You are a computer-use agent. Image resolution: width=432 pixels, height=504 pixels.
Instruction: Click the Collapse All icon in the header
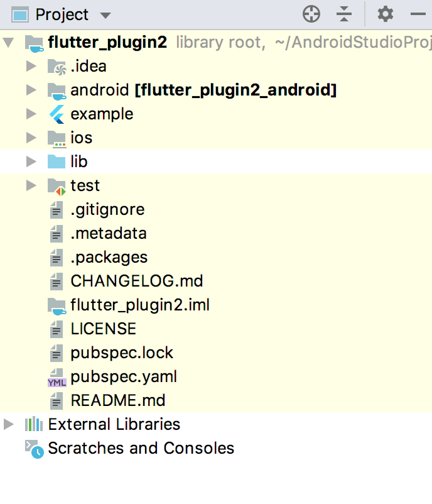(344, 14)
